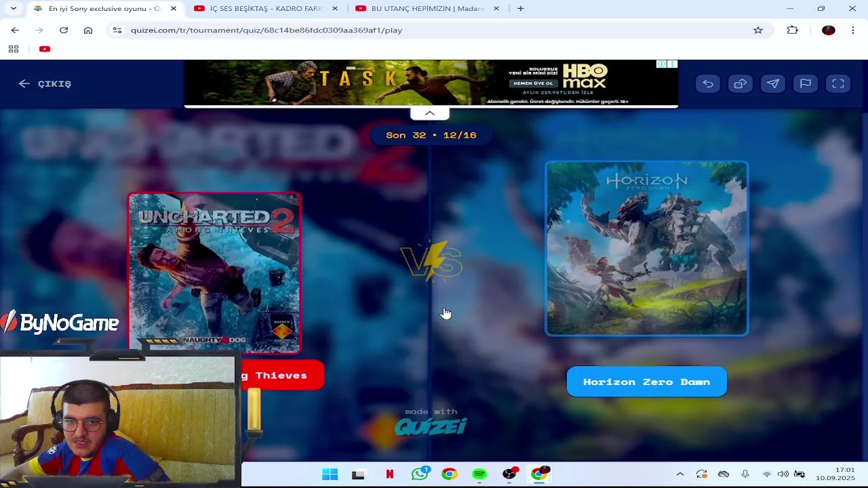
Task: Open the HBO Max TASK ad banner
Action: click(431, 83)
